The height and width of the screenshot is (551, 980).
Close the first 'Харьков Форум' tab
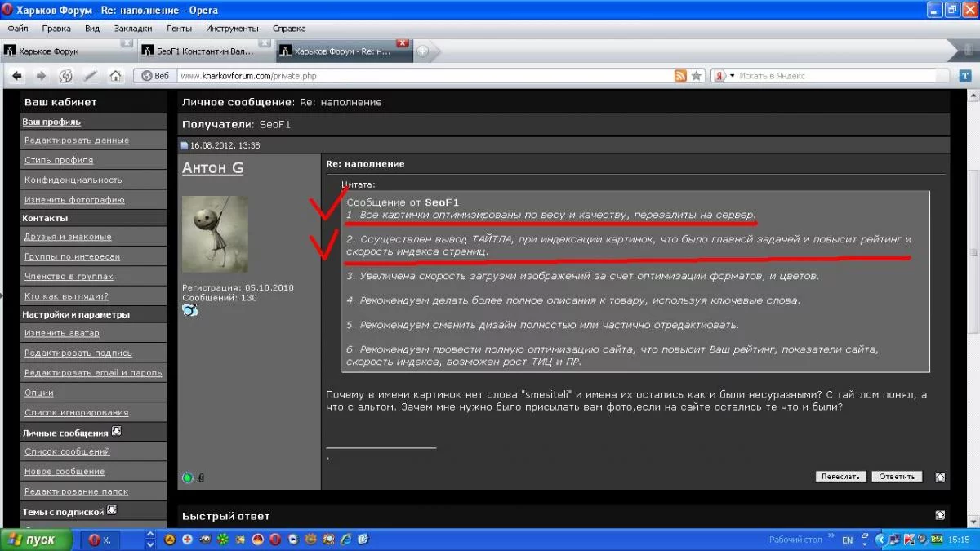coord(127,42)
